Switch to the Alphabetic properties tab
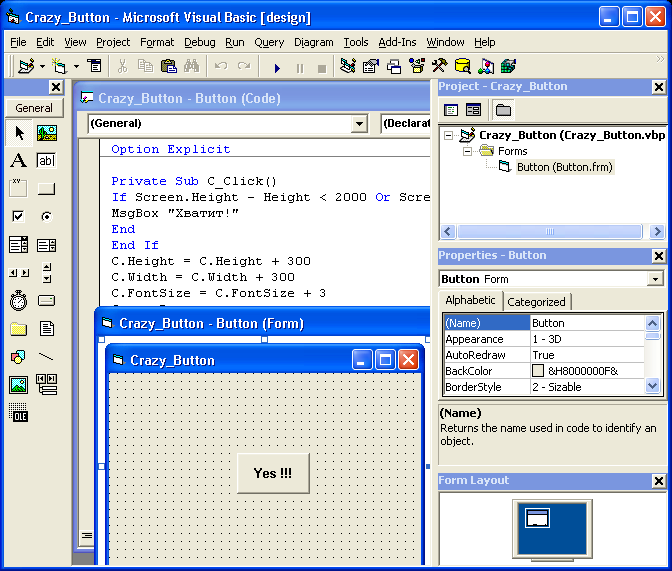The image size is (672, 571). (470, 300)
